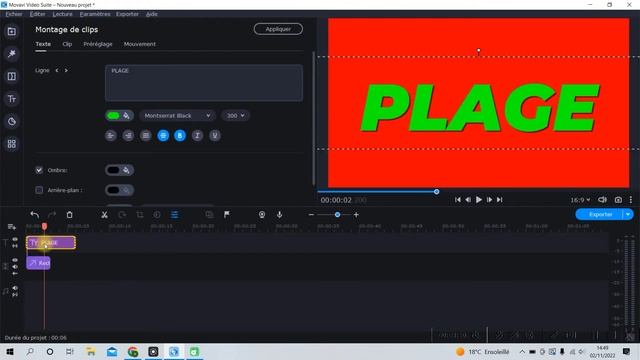Screen dimensions: 640x360
Task: Toggle center text alignment
Action: (x=163, y=136)
